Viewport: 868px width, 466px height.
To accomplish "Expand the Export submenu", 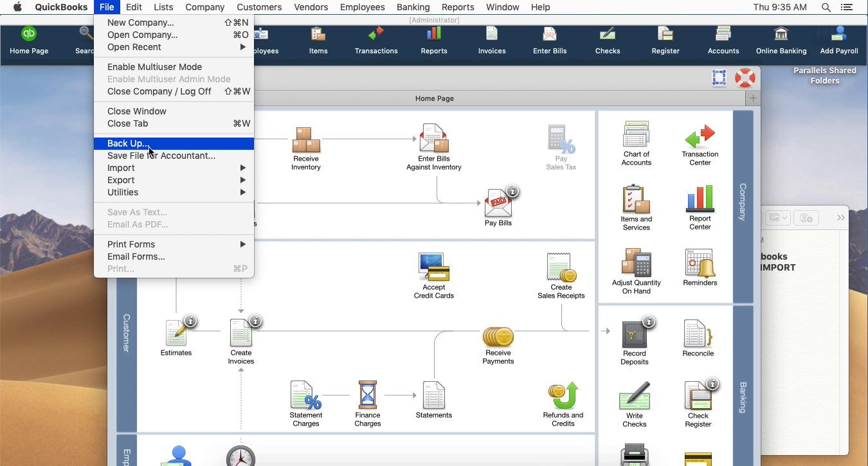I will [174, 180].
